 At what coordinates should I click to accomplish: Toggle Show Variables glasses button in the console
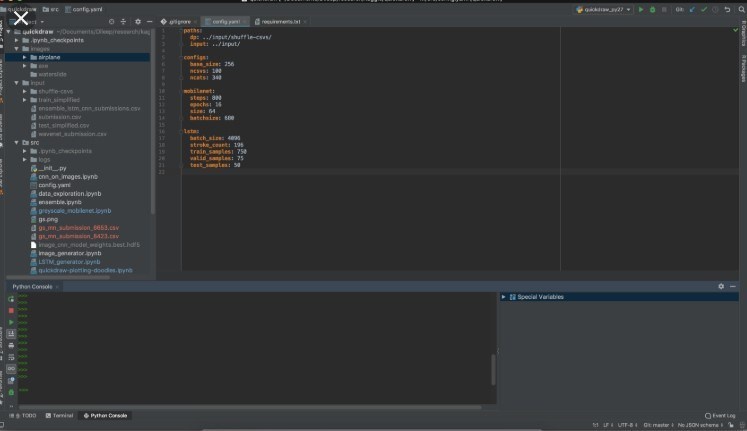pos(11,369)
